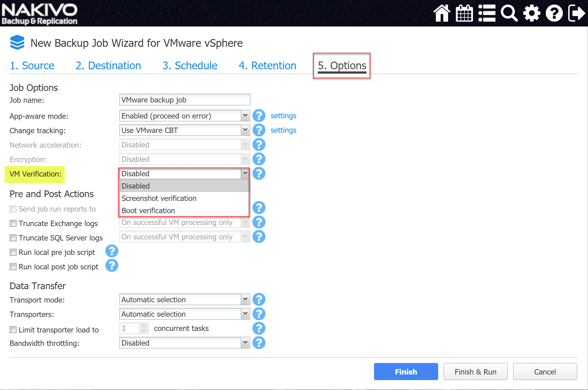
Task: Check the Truncate Exchange logs checkbox
Action: pyautogui.click(x=13, y=223)
